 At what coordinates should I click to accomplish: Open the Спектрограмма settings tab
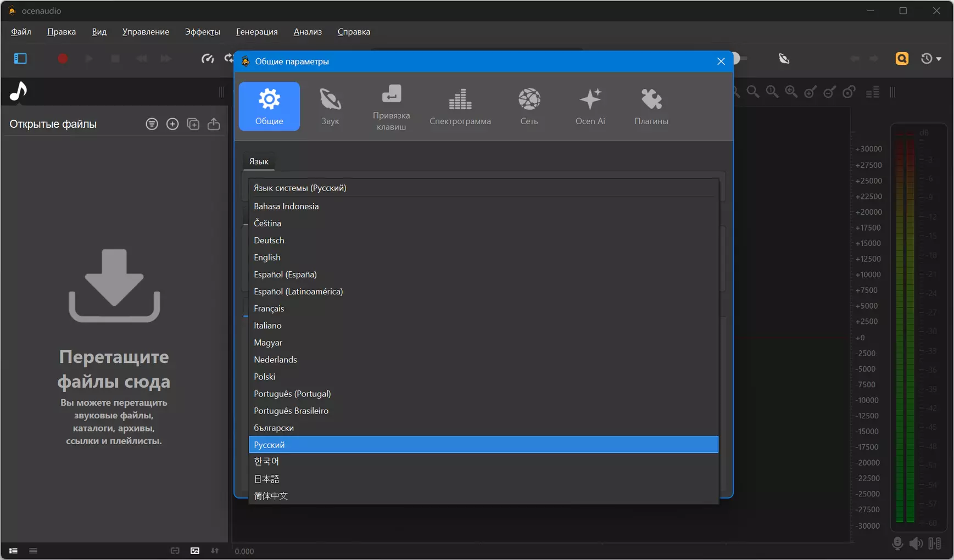click(x=460, y=107)
